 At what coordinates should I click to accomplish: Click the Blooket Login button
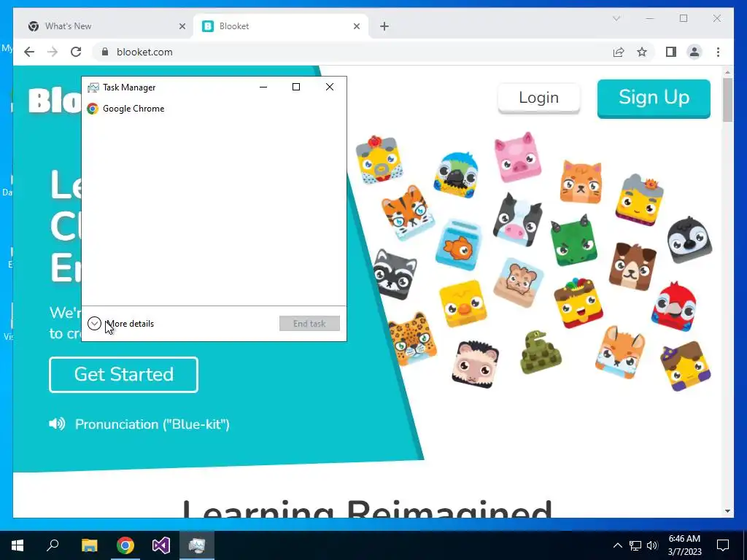coord(539,98)
